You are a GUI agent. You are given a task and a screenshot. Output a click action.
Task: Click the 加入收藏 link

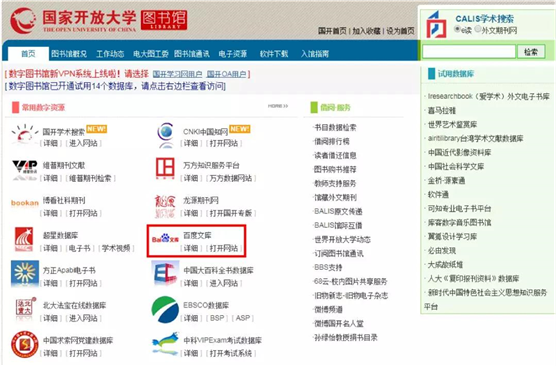click(366, 31)
